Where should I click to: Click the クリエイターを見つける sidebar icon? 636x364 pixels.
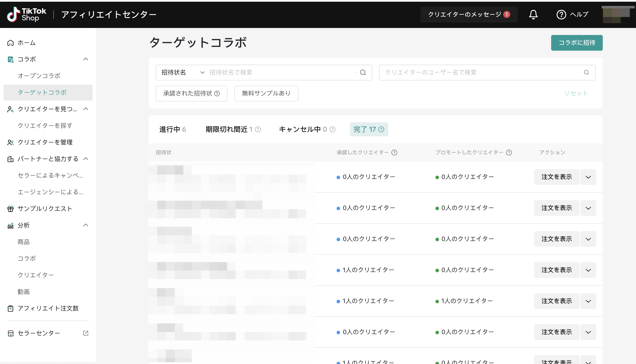pyautogui.click(x=10, y=109)
